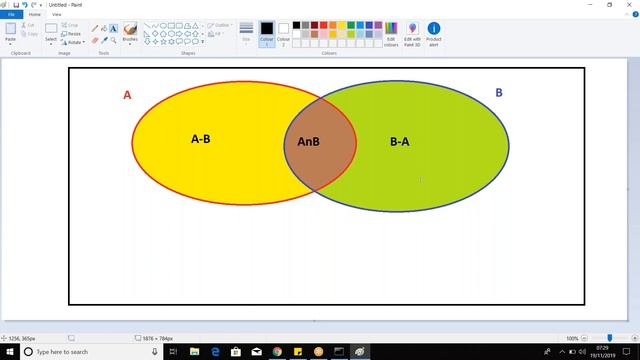Switch to the View ribbon tab
Viewport: 640px width, 360px height.
57,14
